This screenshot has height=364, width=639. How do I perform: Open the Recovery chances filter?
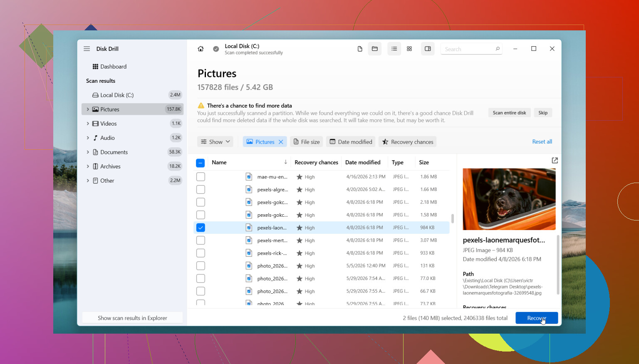[x=407, y=142]
